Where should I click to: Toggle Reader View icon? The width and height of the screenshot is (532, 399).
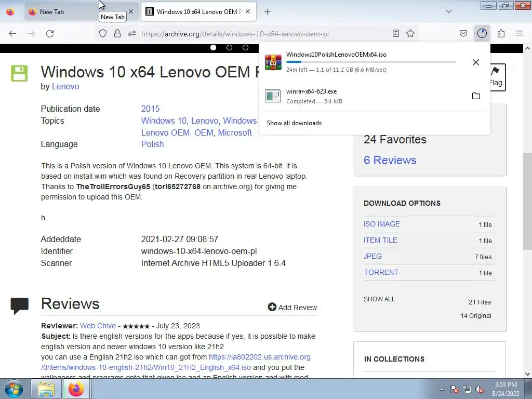coord(395,33)
